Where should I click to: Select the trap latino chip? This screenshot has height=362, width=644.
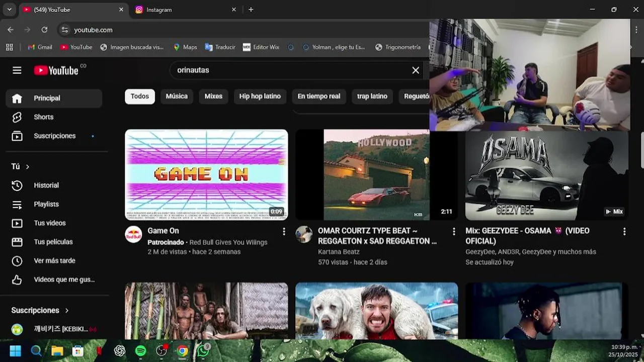click(x=372, y=96)
